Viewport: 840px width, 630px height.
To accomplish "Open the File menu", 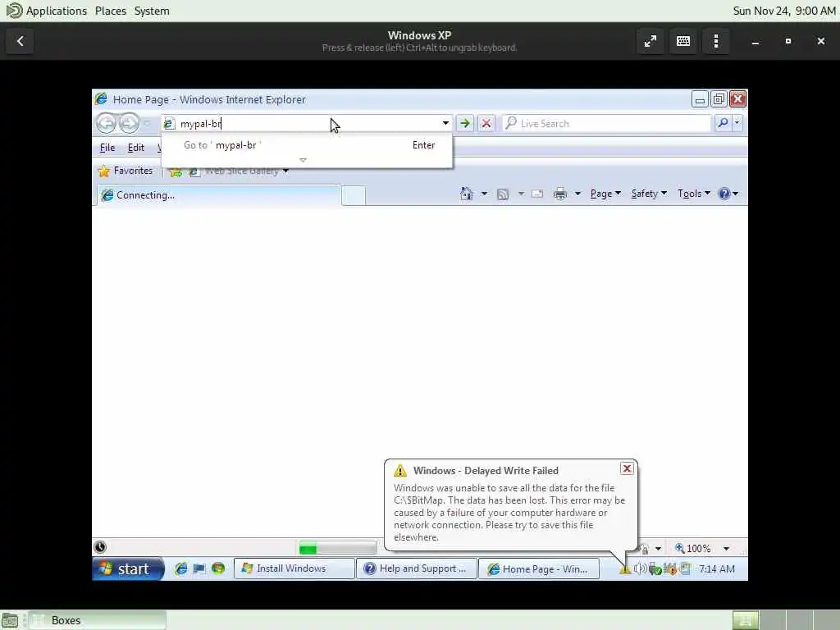I will (x=107, y=148).
